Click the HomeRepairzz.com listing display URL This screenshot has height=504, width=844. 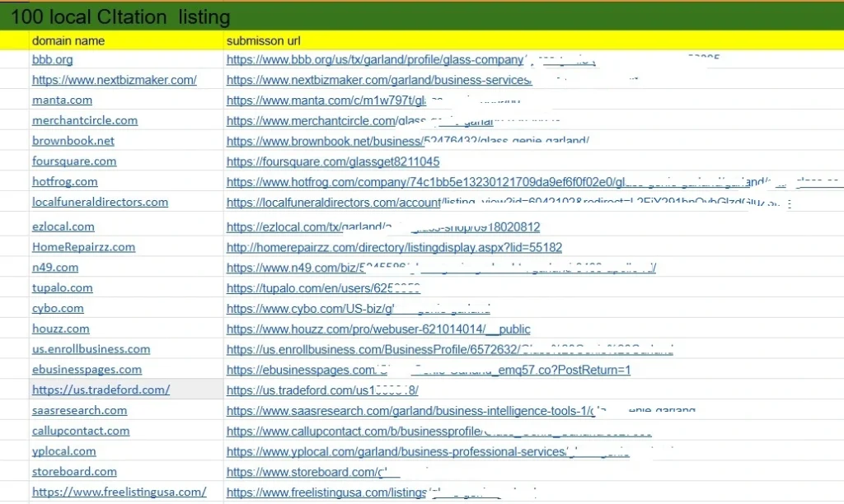[394, 247]
